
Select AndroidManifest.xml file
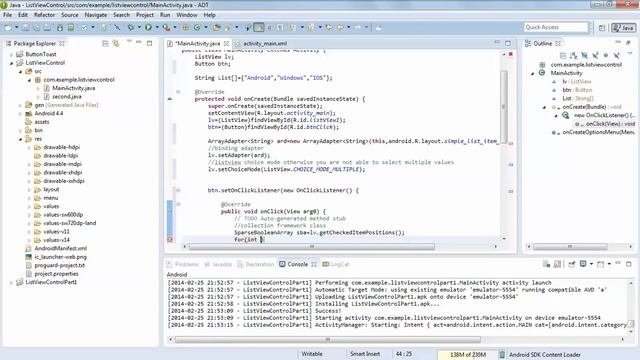[61, 248]
